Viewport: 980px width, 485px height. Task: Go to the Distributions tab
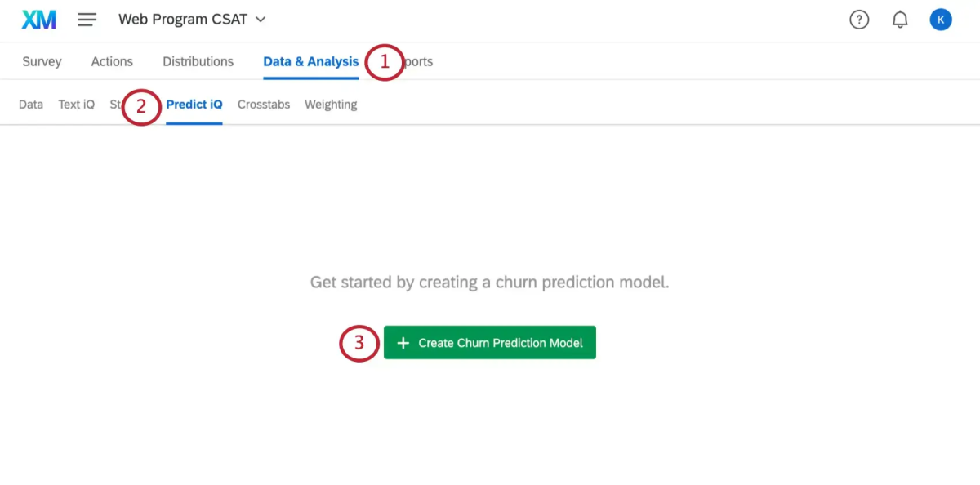coord(198,60)
